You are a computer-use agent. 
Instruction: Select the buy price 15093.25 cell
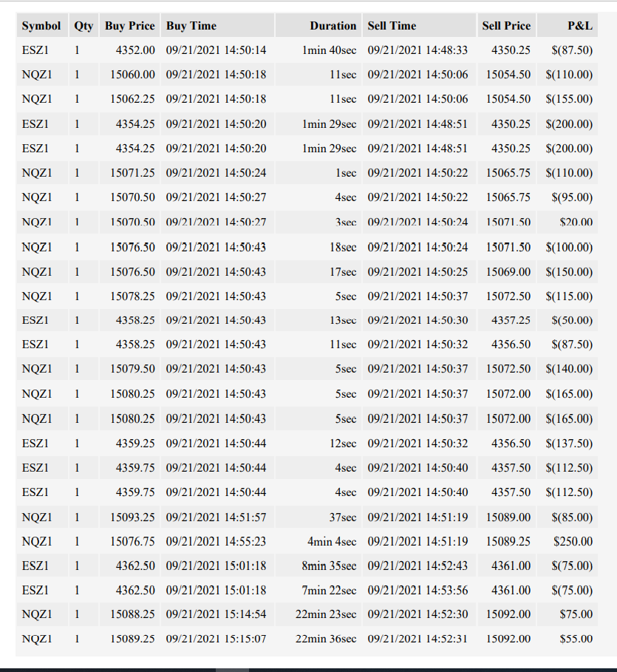[x=130, y=517]
